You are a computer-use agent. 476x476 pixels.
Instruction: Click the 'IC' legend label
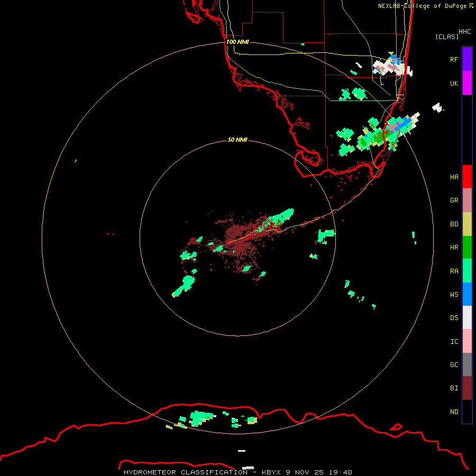(x=454, y=342)
